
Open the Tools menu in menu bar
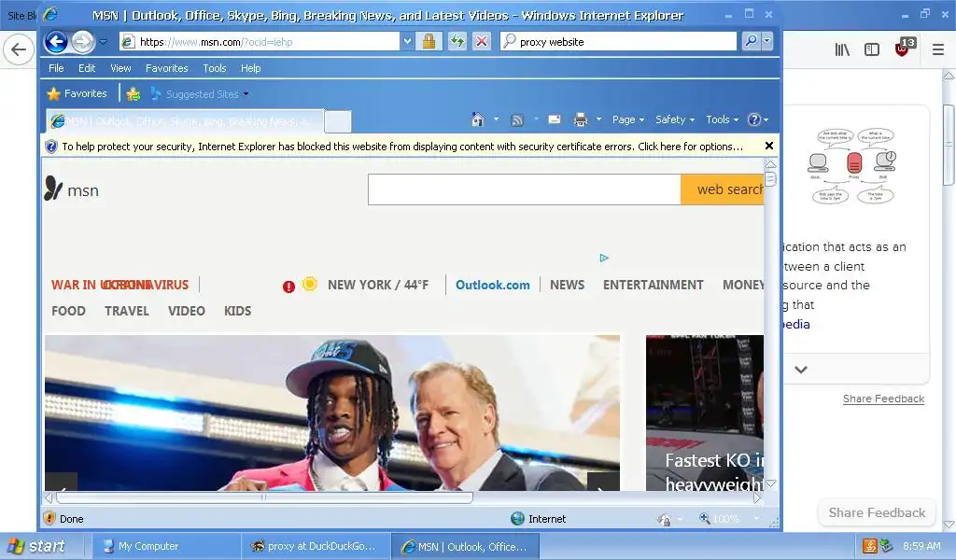215,68
